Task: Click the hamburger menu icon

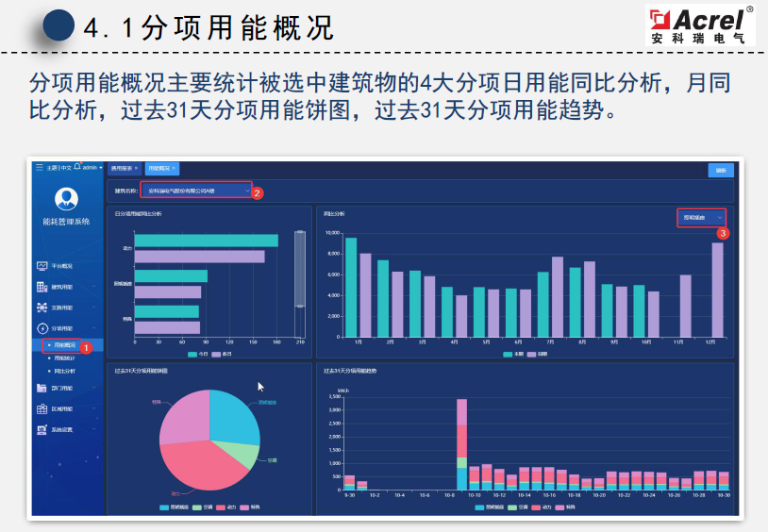Action: coord(40,168)
